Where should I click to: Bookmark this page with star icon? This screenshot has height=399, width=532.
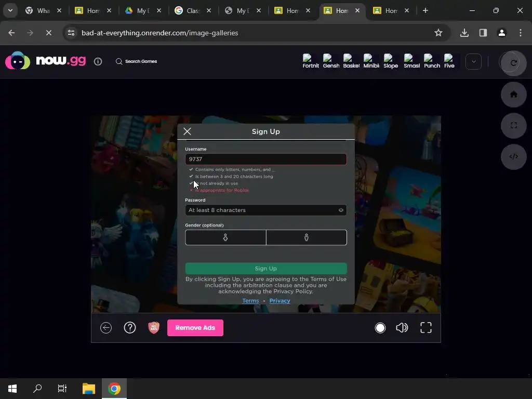(x=438, y=33)
